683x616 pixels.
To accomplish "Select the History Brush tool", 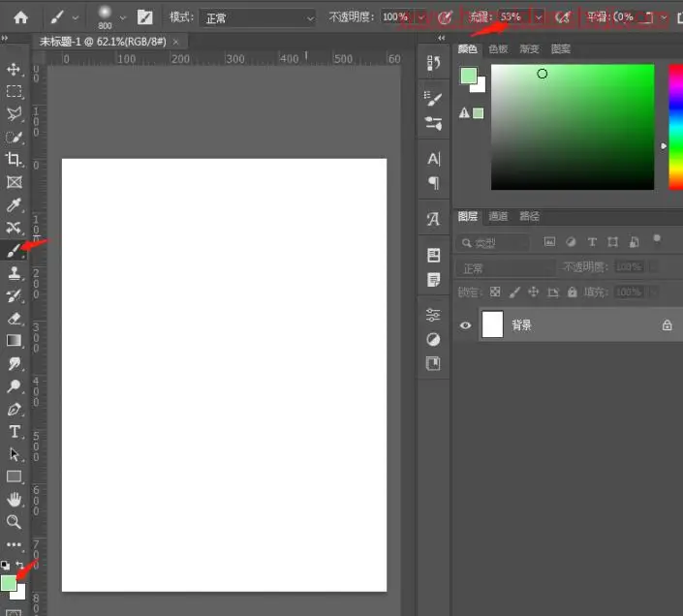I will click(14, 296).
